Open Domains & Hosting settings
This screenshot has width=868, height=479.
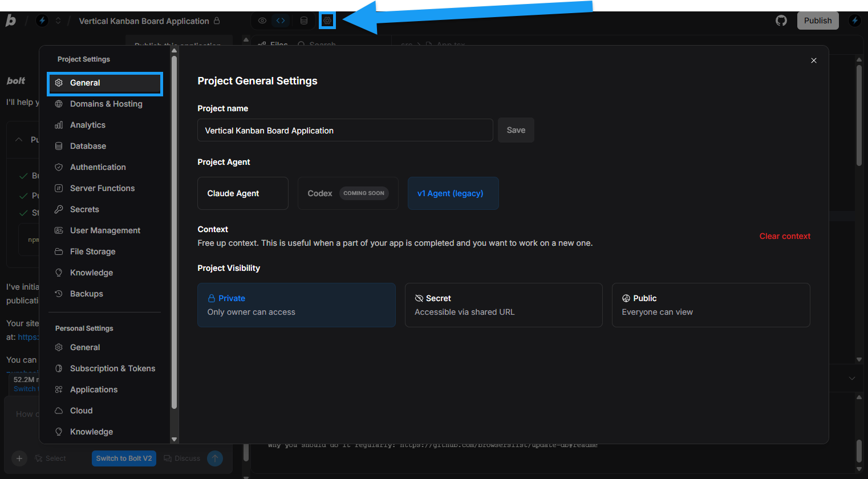click(x=105, y=104)
